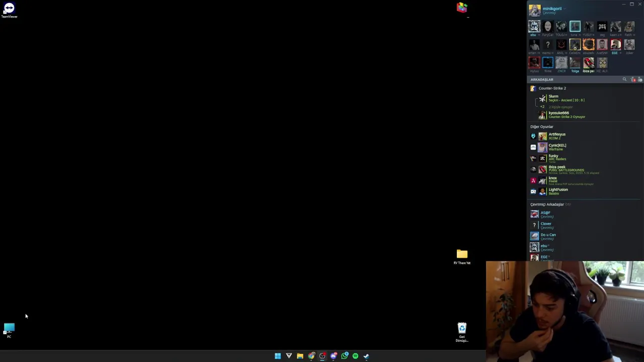
Task: Click the colorful cube icon on desktop
Action: [x=462, y=8]
